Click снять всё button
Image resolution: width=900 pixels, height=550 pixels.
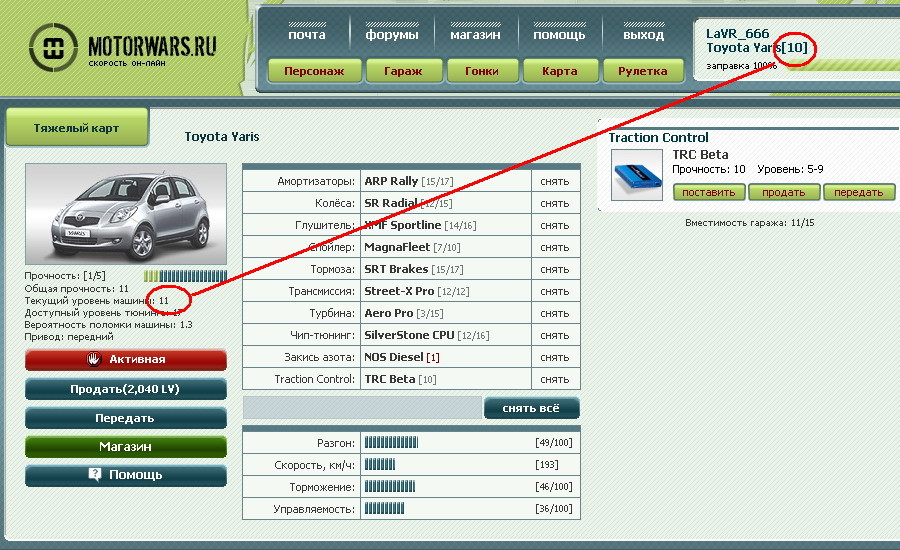coord(532,408)
